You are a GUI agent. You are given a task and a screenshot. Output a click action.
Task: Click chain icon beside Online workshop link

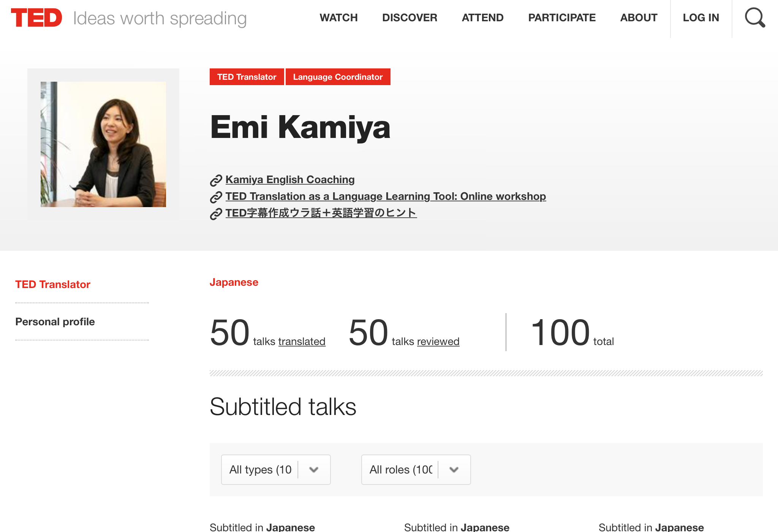pyautogui.click(x=216, y=197)
